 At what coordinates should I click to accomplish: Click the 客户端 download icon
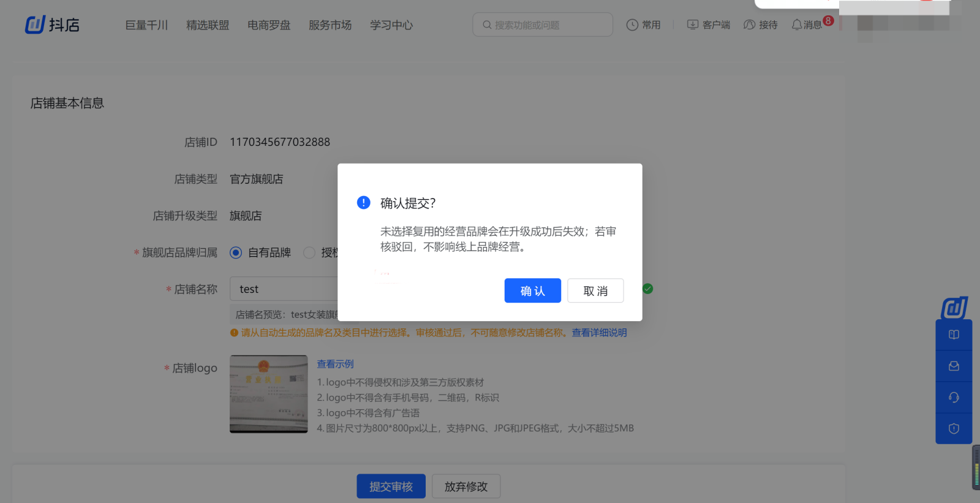(693, 25)
